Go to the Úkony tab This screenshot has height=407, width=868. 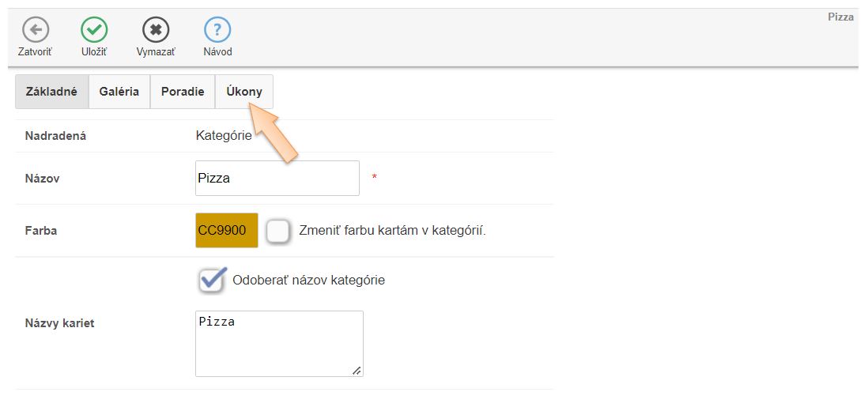click(244, 92)
